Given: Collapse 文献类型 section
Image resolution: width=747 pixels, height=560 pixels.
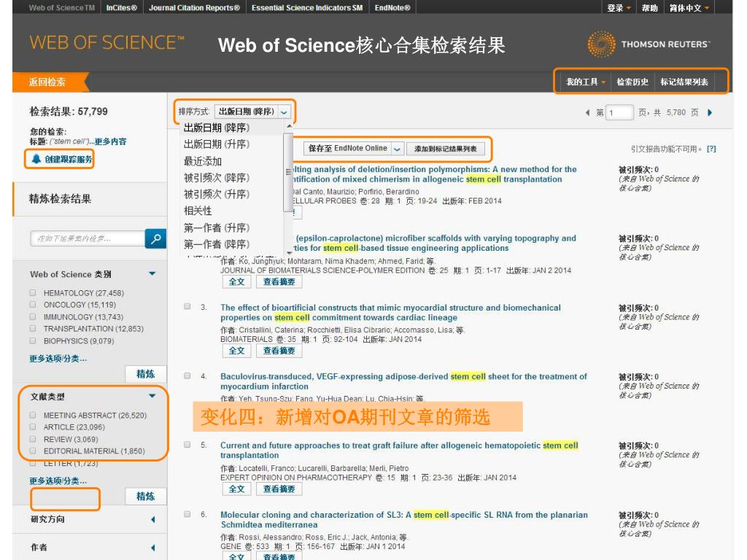Looking at the screenshot, I should pyautogui.click(x=152, y=396).
